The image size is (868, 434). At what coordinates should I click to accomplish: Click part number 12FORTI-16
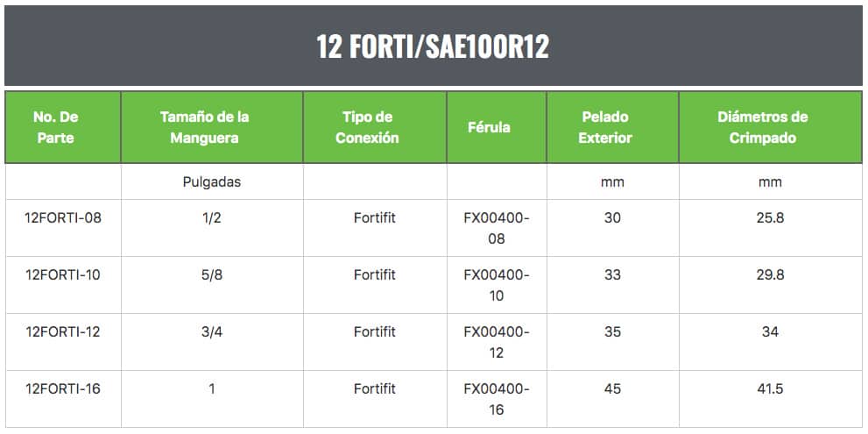tap(63, 388)
